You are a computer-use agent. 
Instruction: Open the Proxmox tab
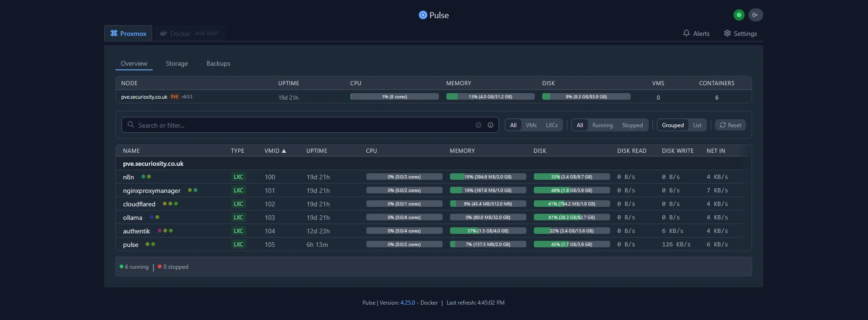point(128,34)
